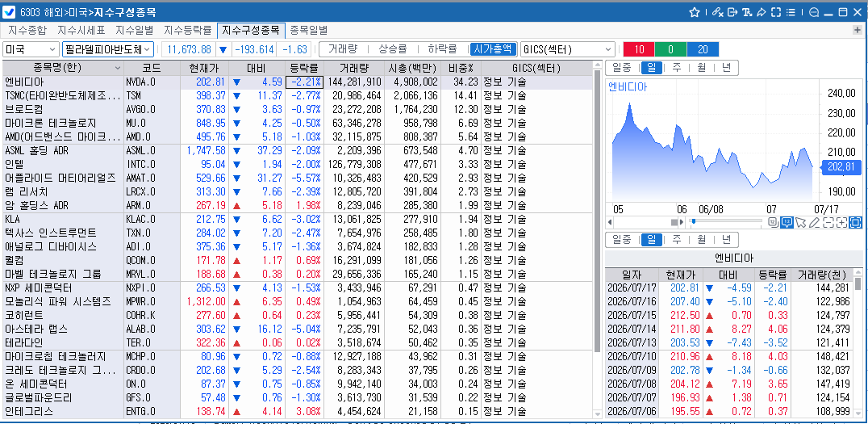This screenshot has width=868, height=424.
Task: Click the stock table vertical scrollbar thumb
Action: (597, 211)
